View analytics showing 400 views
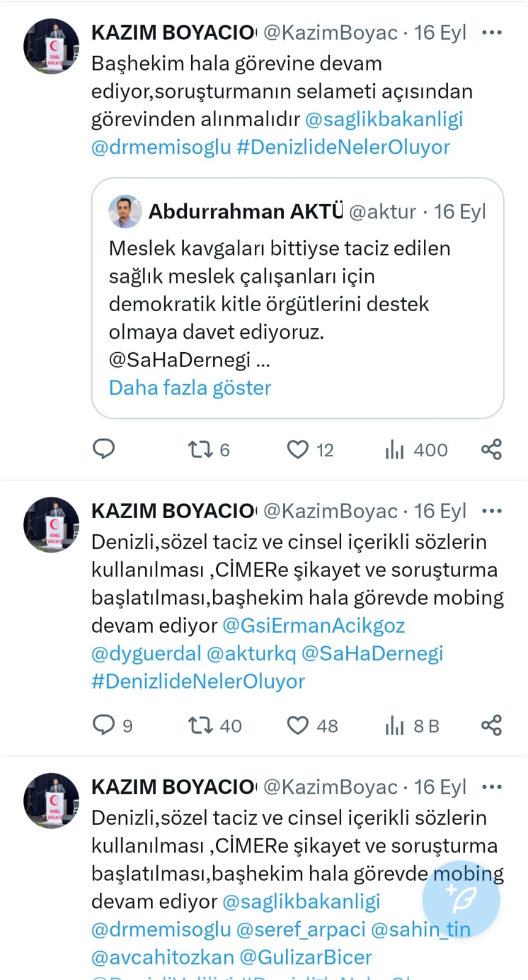Screen dimensions: 528x980 tap(395, 450)
